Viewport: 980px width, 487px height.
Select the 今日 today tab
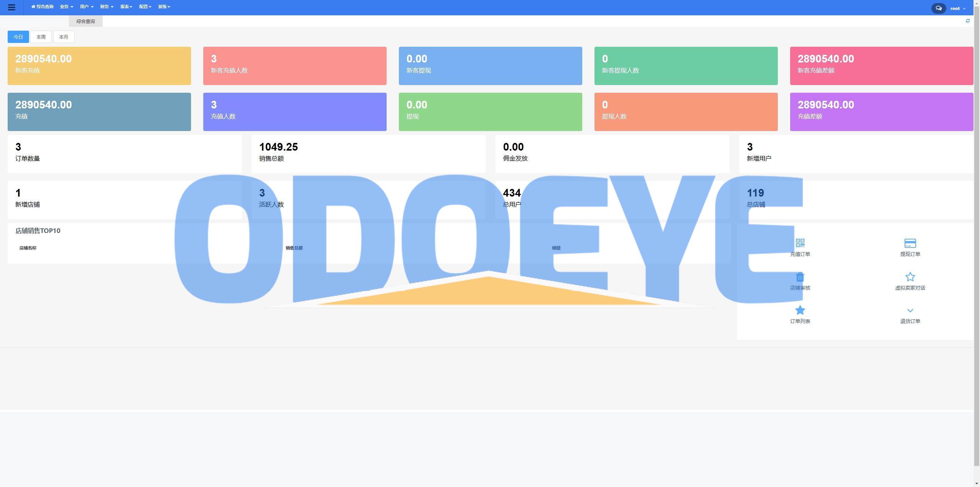18,36
